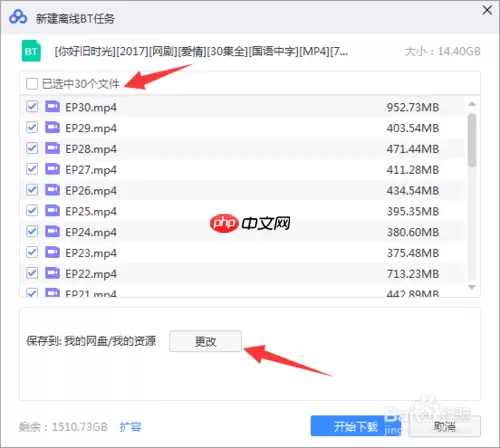Click the 375.48MB size value
500x448 pixels.
(x=413, y=253)
